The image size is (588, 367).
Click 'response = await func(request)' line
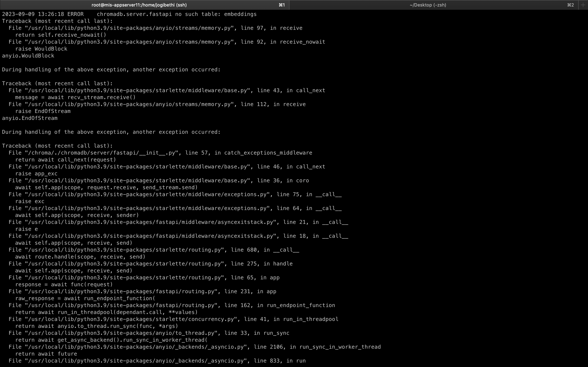(64, 284)
